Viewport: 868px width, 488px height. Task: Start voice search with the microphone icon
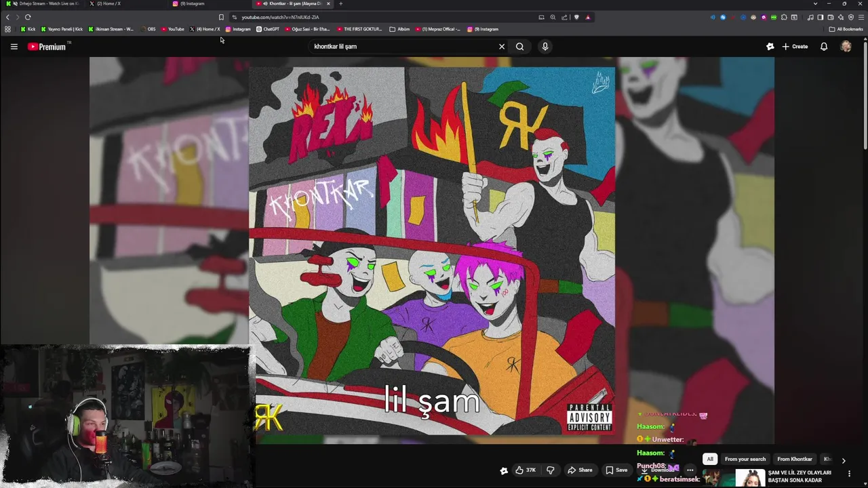click(x=545, y=47)
